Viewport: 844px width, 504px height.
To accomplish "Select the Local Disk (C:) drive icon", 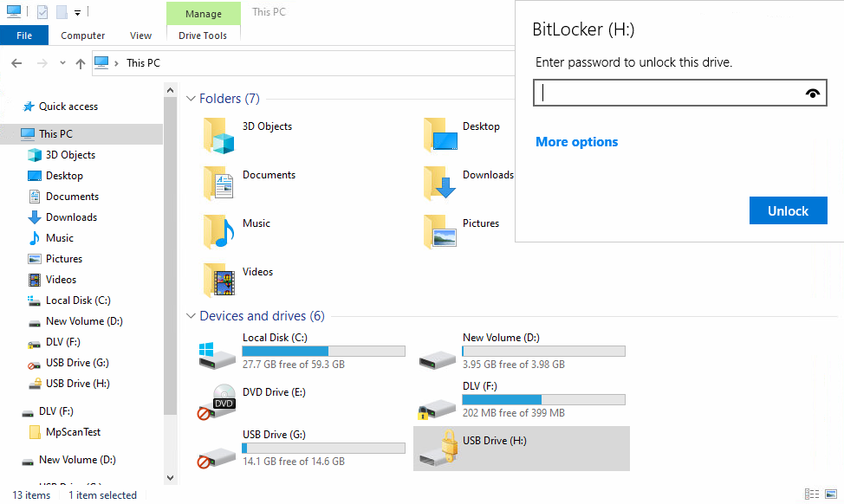I will point(217,355).
